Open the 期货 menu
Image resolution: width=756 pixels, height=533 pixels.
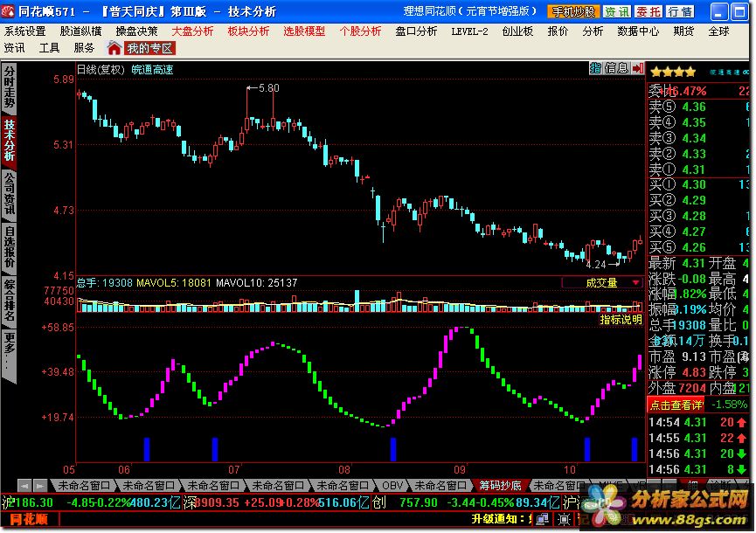coord(683,31)
